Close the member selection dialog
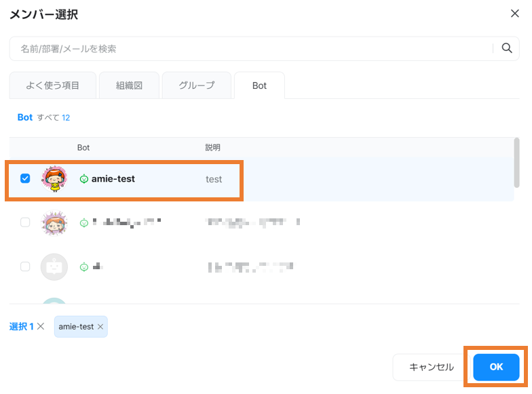This screenshot has height=394, width=532. (514, 13)
